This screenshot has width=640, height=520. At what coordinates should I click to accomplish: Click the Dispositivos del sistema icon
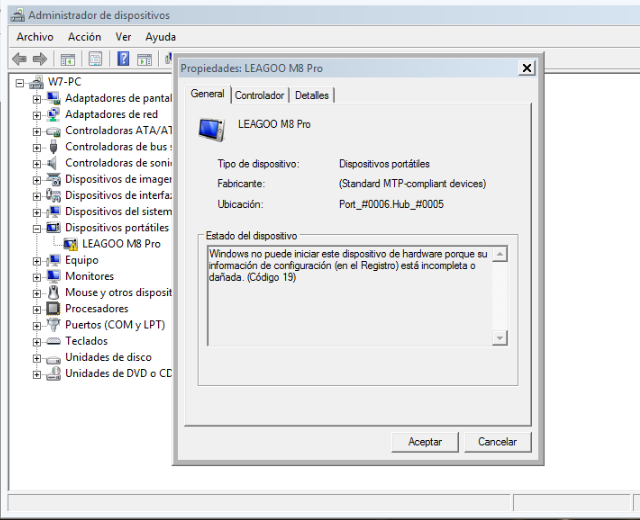pyautogui.click(x=53, y=212)
